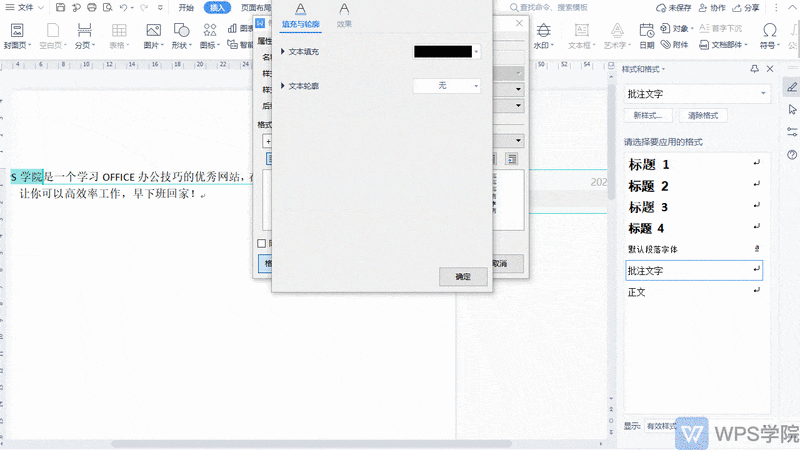
Task: Click the save icon in title bar
Action: (60, 7)
